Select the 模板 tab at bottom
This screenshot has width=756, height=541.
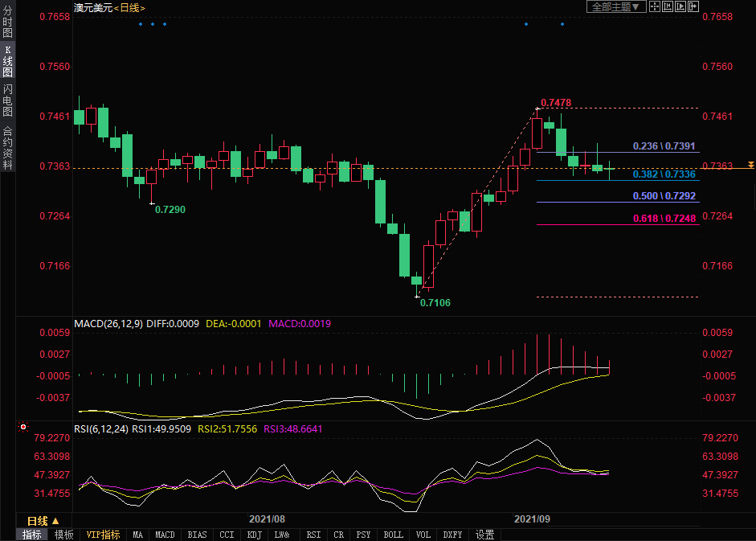click(64, 535)
